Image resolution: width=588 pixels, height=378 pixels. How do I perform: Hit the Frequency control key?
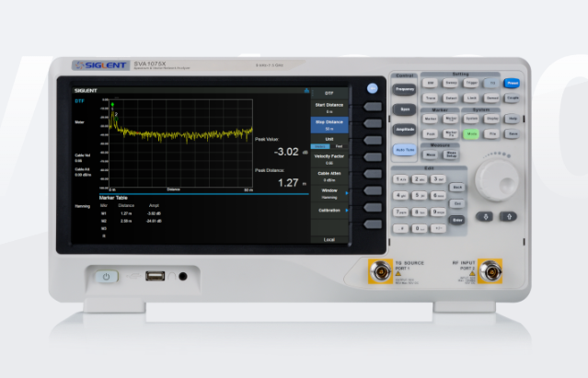coord(405,89)
